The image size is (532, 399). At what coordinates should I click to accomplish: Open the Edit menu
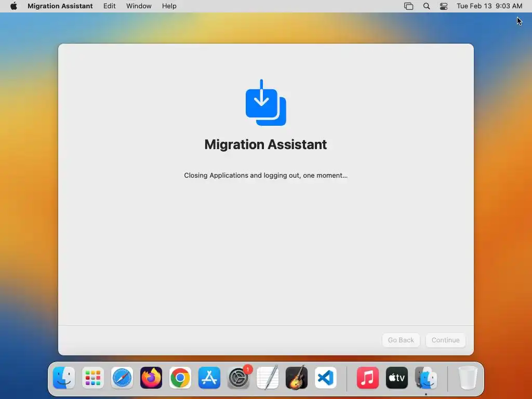[x=109, y=6]
